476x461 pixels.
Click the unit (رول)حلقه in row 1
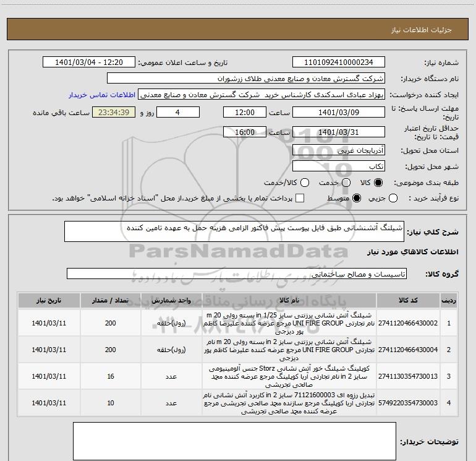coord(171,323)
